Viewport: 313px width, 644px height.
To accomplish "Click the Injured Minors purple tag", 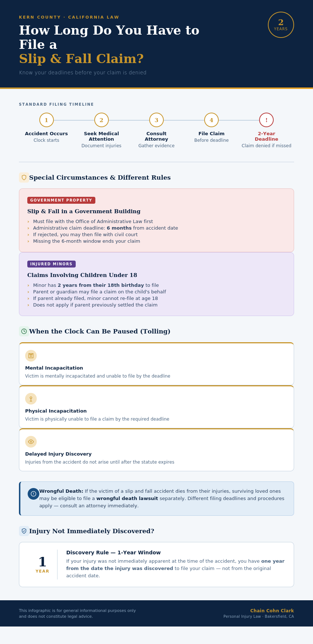I will [51, 264].
